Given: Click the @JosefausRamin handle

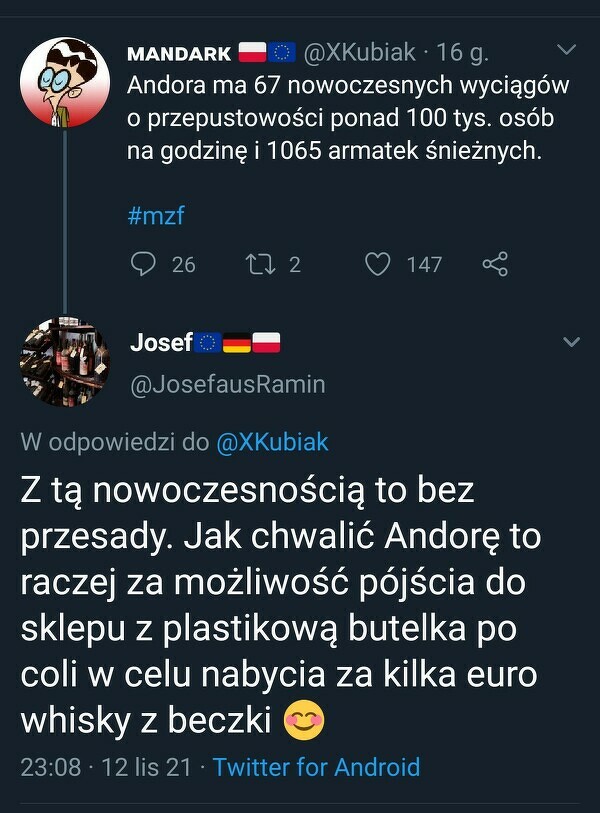Looking at the screenshot, I should pos(227,384).
